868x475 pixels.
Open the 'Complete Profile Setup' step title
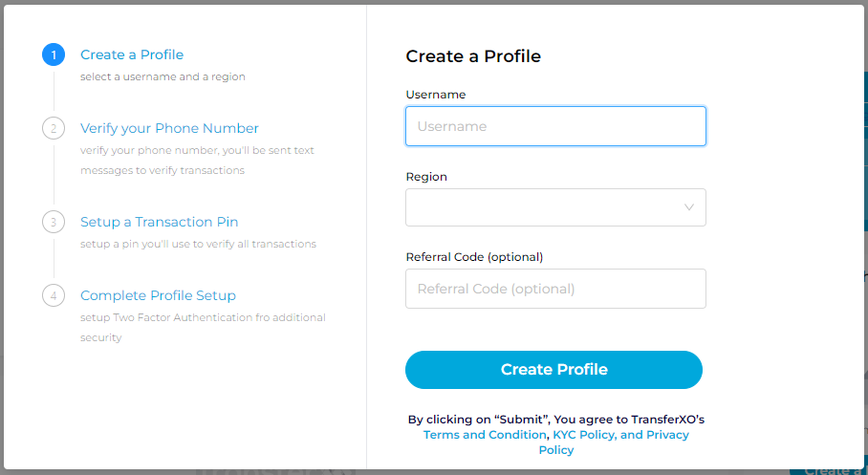158,295
